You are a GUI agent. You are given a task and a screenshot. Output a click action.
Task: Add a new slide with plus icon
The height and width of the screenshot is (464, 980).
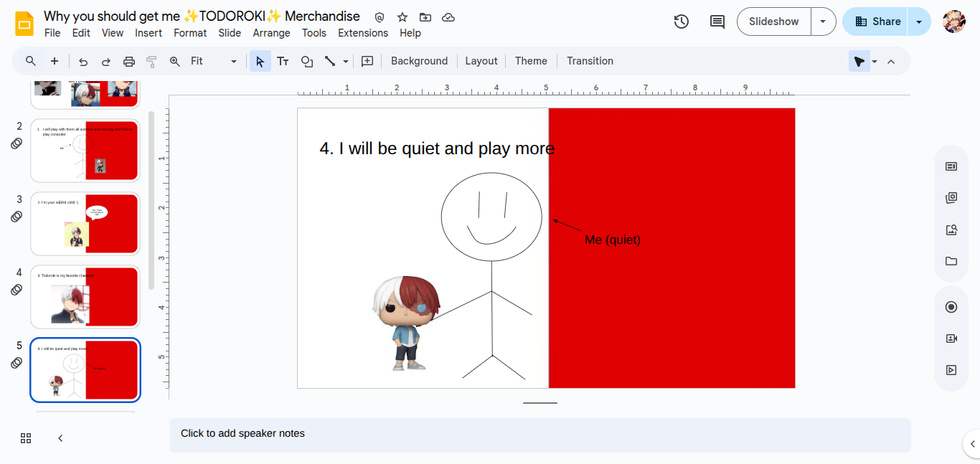tap(55, 61)
